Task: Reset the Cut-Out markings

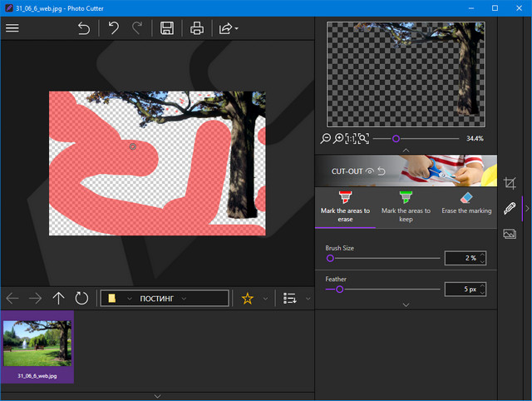Action: coord(382,171)
